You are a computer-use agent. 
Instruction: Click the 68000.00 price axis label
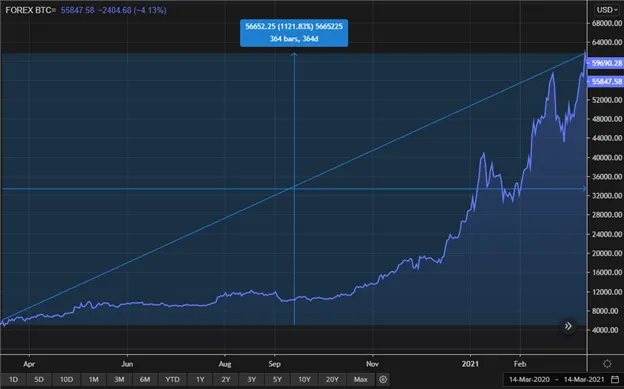click(x=606, y=23)
